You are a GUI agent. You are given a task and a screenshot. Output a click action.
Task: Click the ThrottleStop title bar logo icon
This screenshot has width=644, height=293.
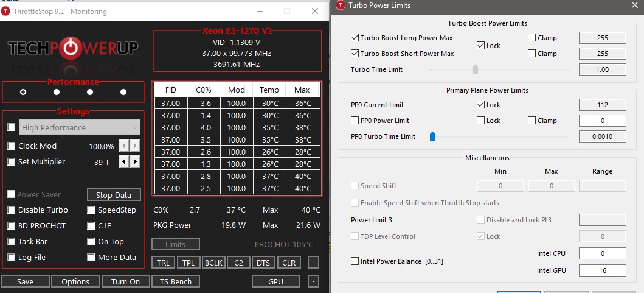click(5, 11)
